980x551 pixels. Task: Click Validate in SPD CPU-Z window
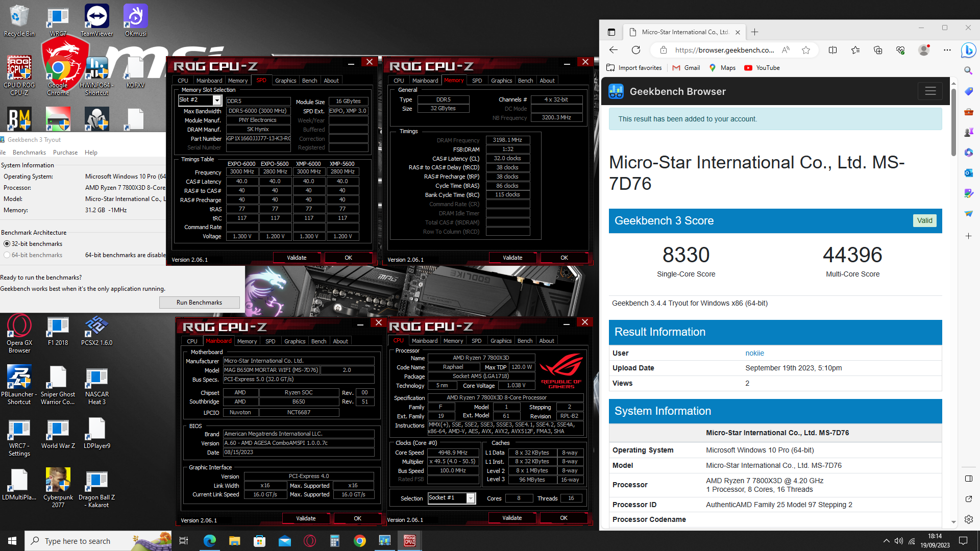(x=297, y=258)
